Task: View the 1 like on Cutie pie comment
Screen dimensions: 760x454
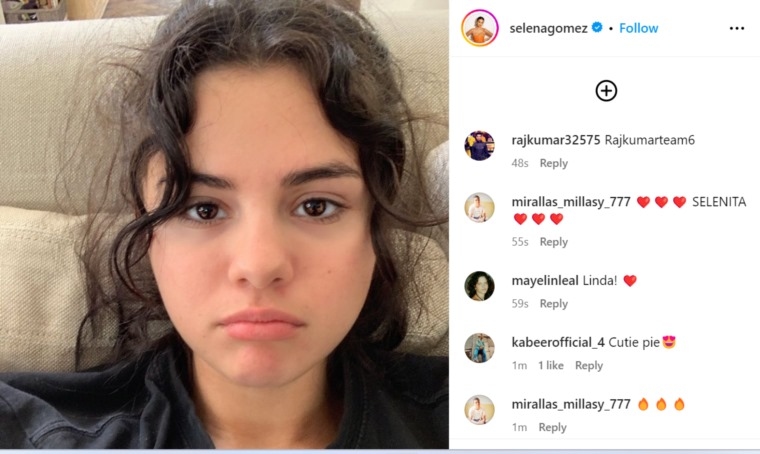Action: tap(551, 365)
